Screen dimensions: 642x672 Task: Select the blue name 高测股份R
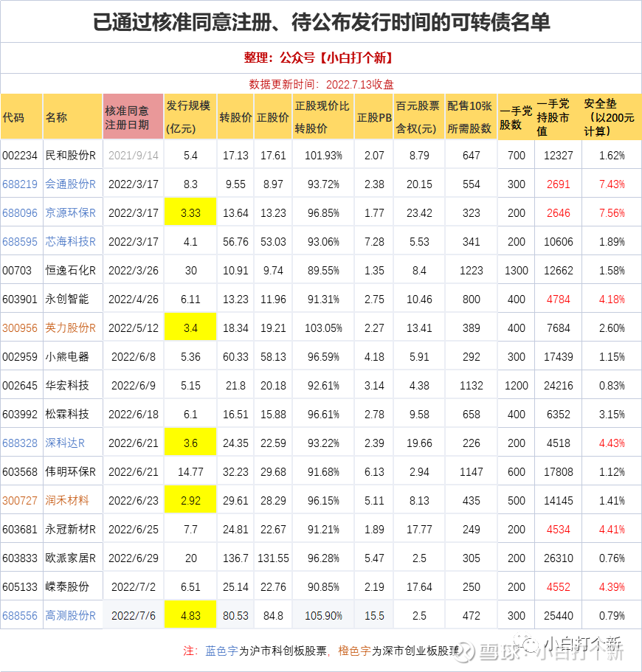(x=70, y=615)
